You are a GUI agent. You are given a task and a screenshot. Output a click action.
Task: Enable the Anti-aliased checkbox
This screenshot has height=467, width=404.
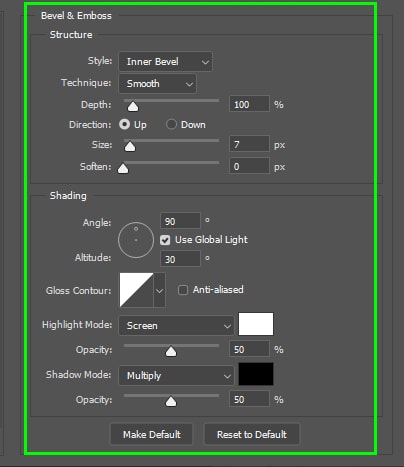coord(183,290)
